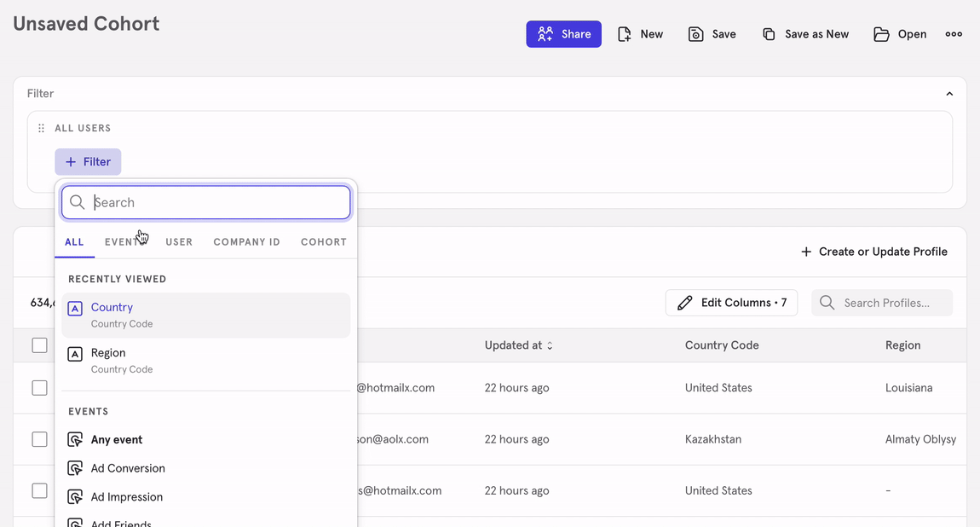This screenshot has width=980, height=527.
Task: Click the pencil Edit Columns button
Action: coord(731,303)
